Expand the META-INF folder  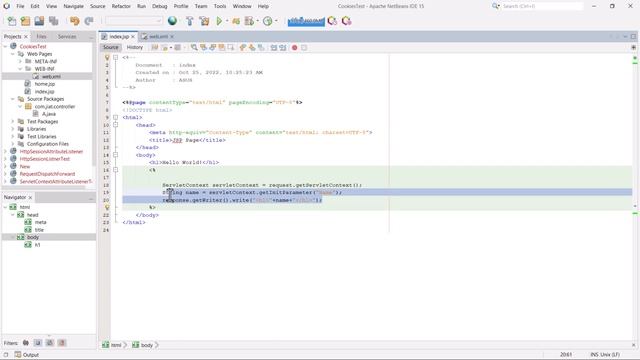(20, 62)
